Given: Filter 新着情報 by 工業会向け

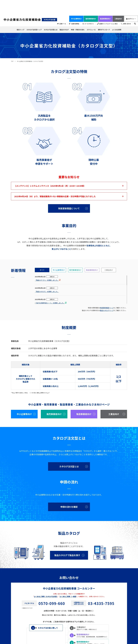Looking at the screenshot, I should (x=109, y=270).
